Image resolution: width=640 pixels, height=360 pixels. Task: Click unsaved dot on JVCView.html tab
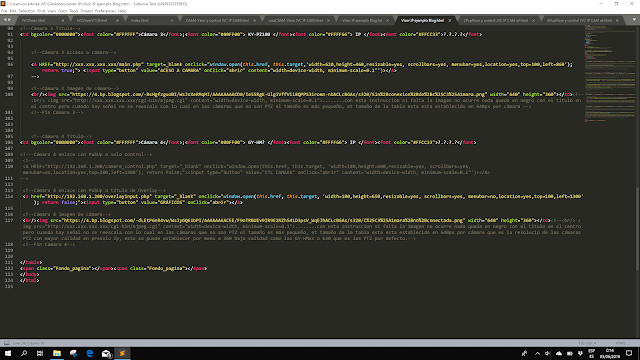63,20
